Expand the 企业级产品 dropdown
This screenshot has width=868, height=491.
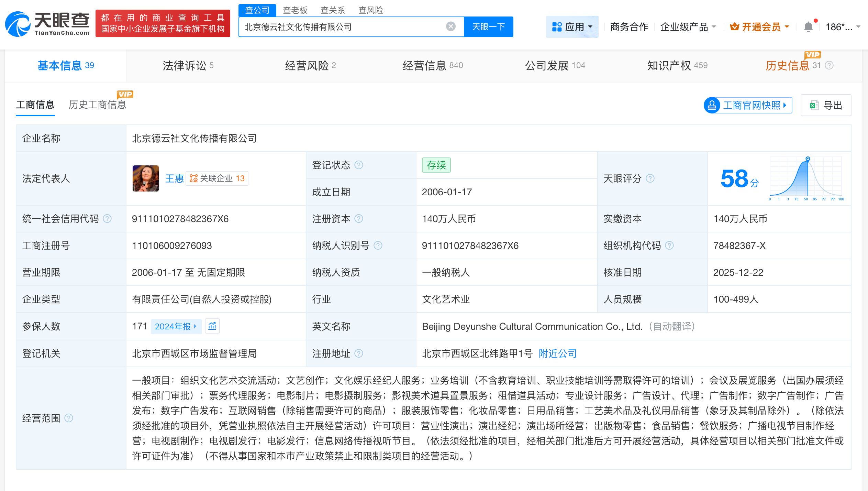(688, 27)
